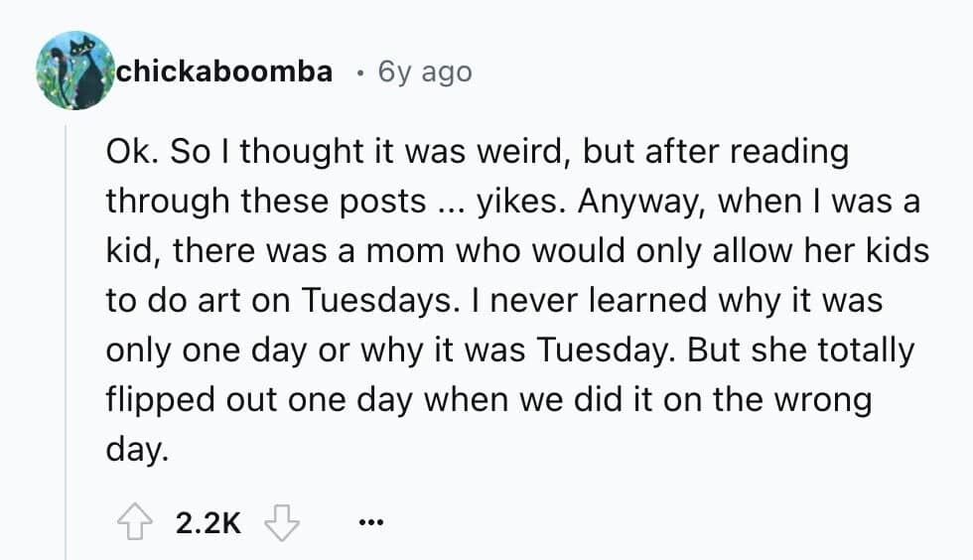Upvote the chickaboomba comment
The height and width of the screenshot is (560, 973).
(x=133, y=521)
